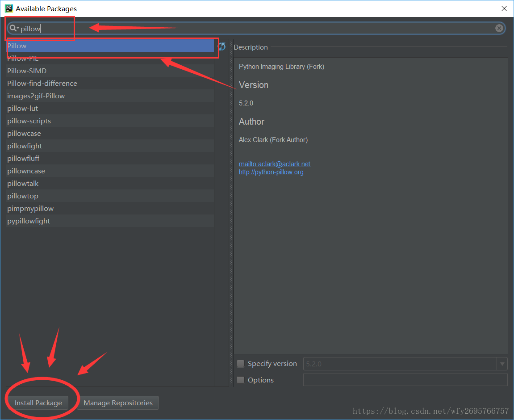Open the version 5.2.0 dropdown
514x420 pixels.
tap(502, 364)
